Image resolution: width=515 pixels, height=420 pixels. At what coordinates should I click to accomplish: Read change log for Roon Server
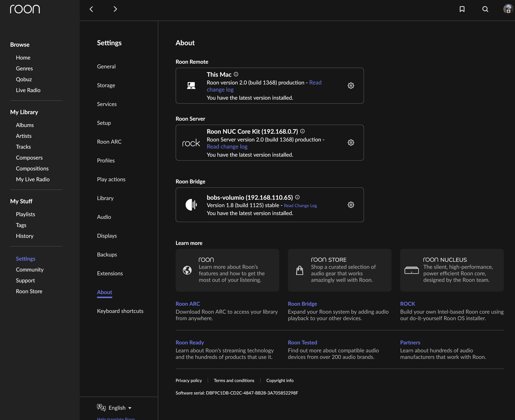click(x=227, y=147)
